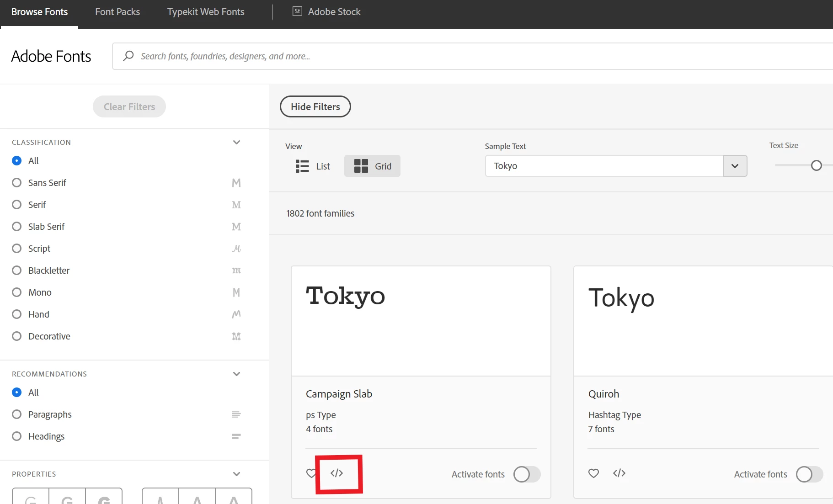Click the Text Size slider handle
Image resolution: width=833 pixels, height=504 pixels.
(817, 165)
